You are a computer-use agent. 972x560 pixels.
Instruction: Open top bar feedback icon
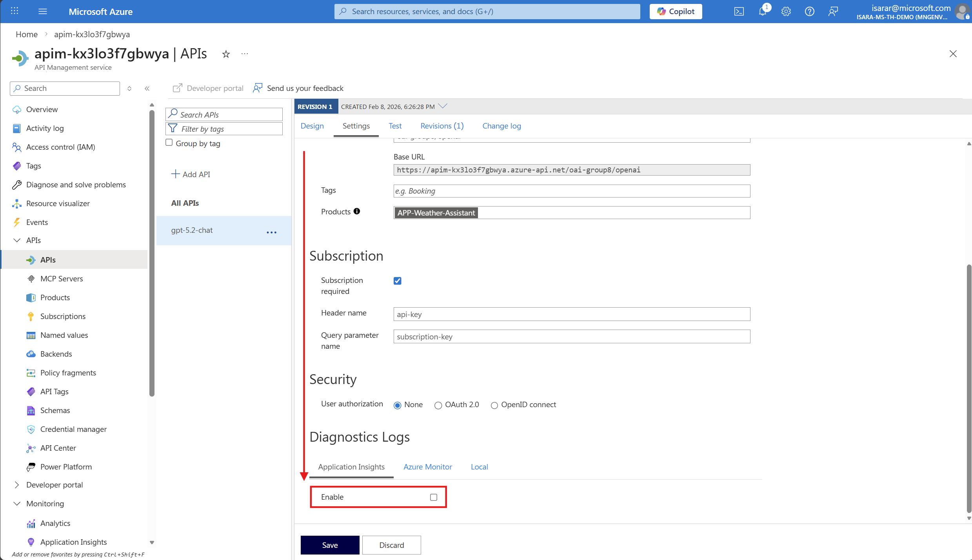[x=833, y=11]
